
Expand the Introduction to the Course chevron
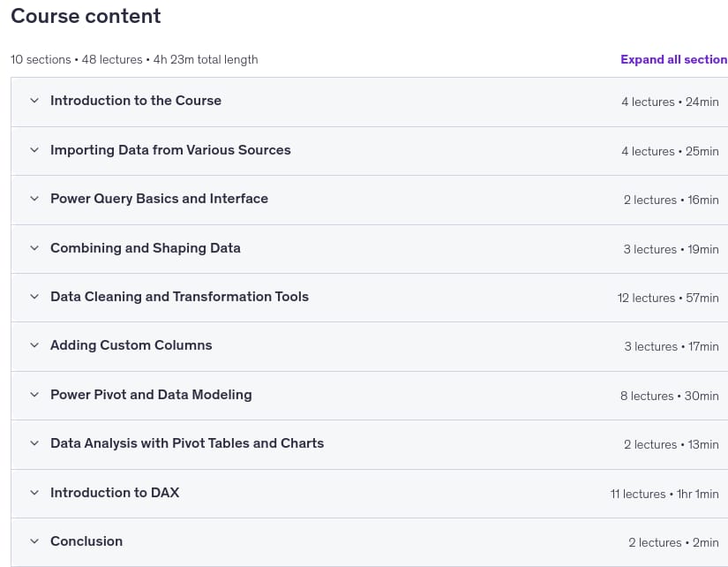click(x=34, y=101)
